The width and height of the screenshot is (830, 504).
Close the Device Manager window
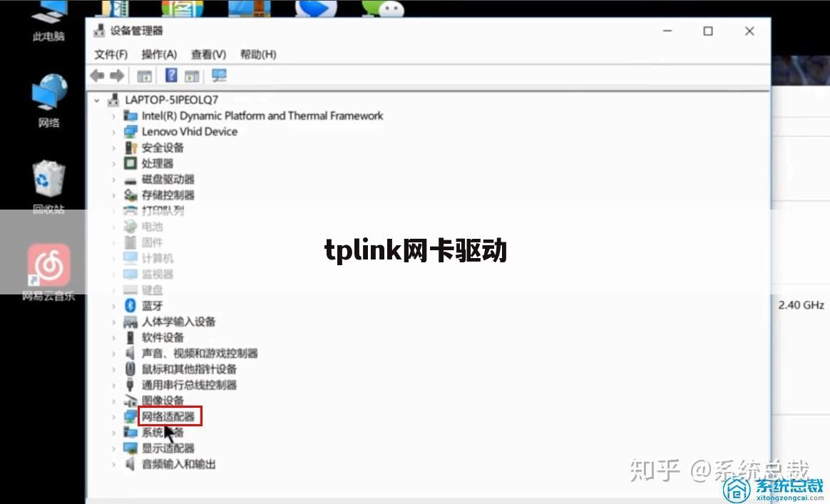tap(749, 31)
